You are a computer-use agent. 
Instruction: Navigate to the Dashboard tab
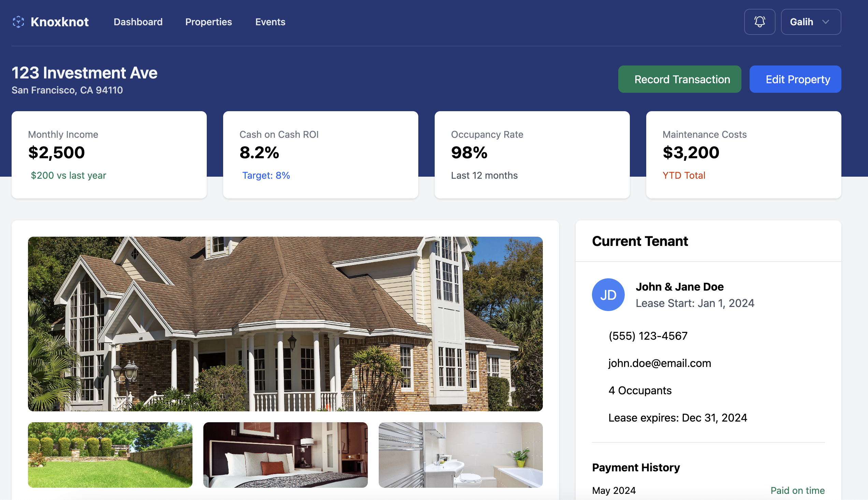click(x=138, y=21)
